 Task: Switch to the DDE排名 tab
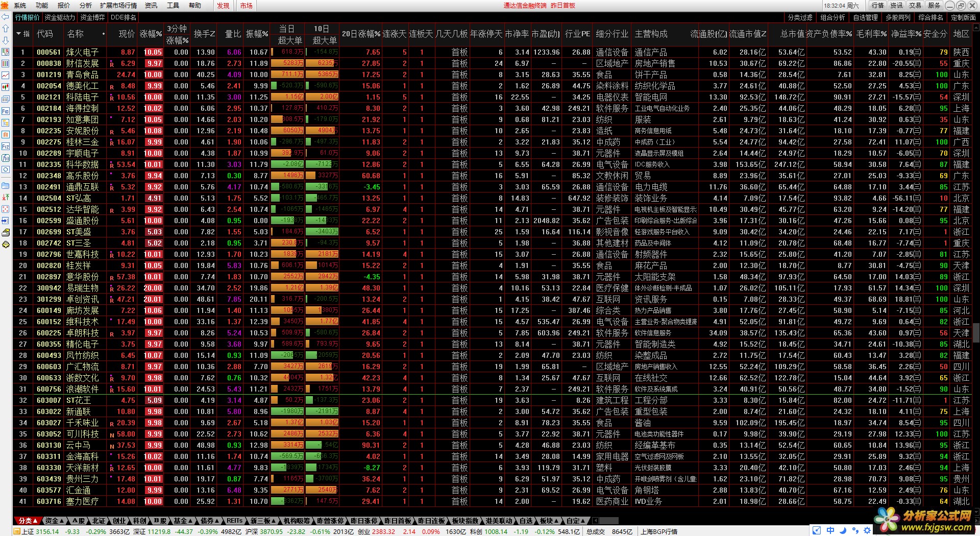[x=123, y=17]
